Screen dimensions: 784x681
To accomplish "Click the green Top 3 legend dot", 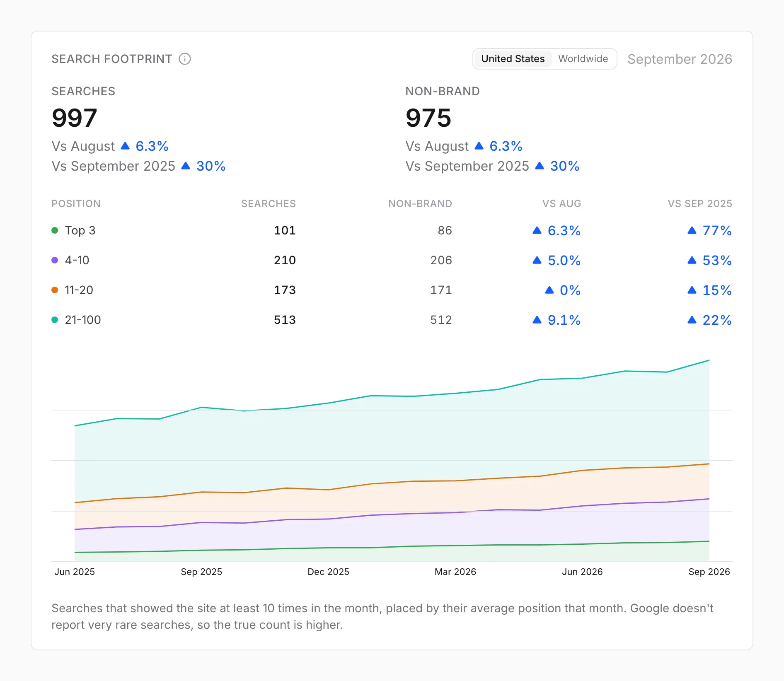I will point(55,230).
